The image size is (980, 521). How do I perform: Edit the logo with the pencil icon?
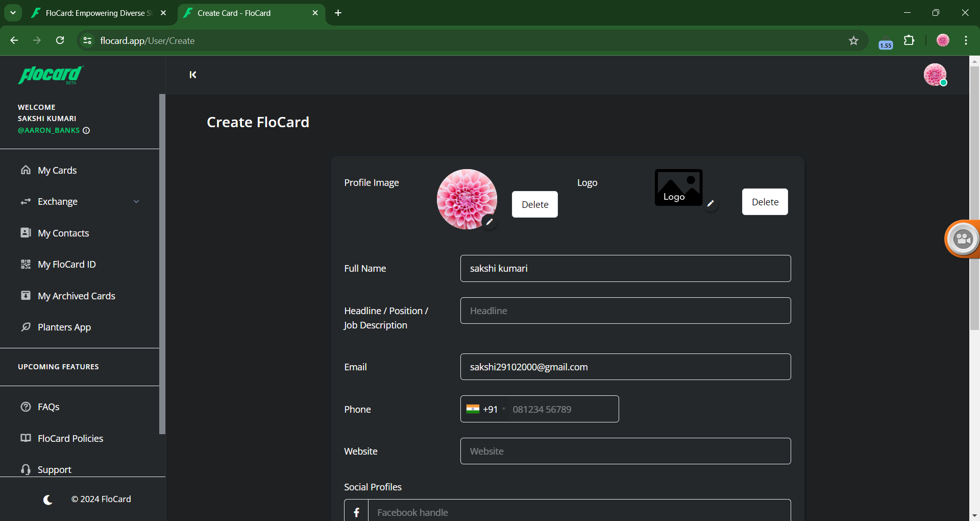[710, 203]
